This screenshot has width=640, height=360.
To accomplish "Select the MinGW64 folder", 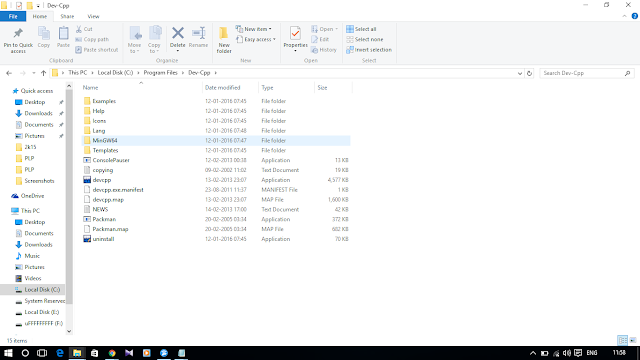I will [x=216, y=140].
